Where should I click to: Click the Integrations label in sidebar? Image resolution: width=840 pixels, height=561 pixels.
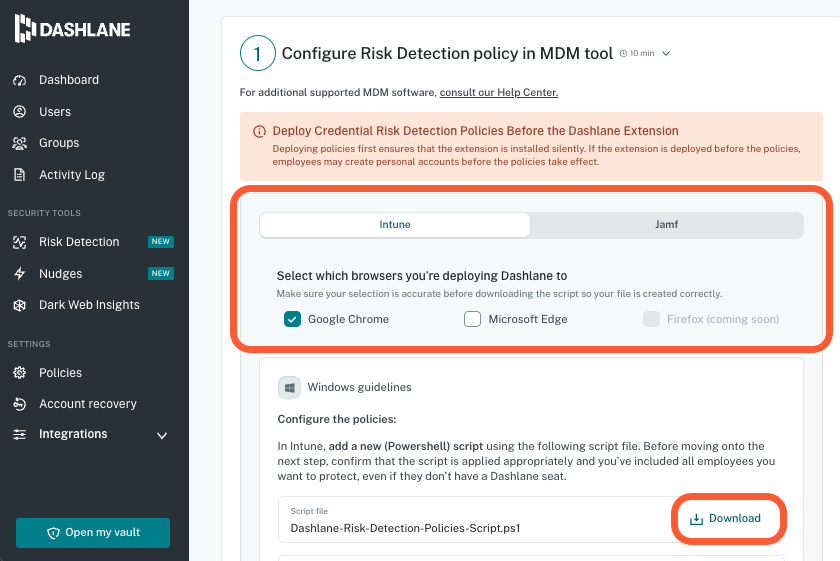[x=73, y=434]
